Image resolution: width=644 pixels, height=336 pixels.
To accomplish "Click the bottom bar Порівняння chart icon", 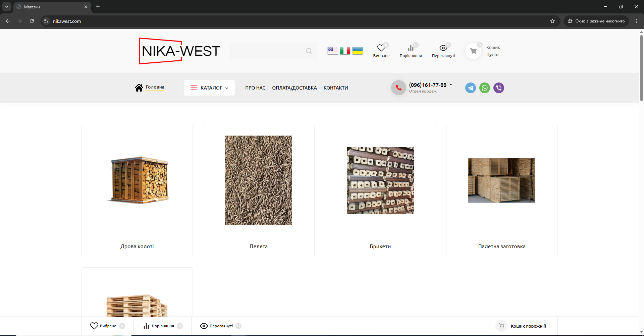I will click(x=146, y=326).
